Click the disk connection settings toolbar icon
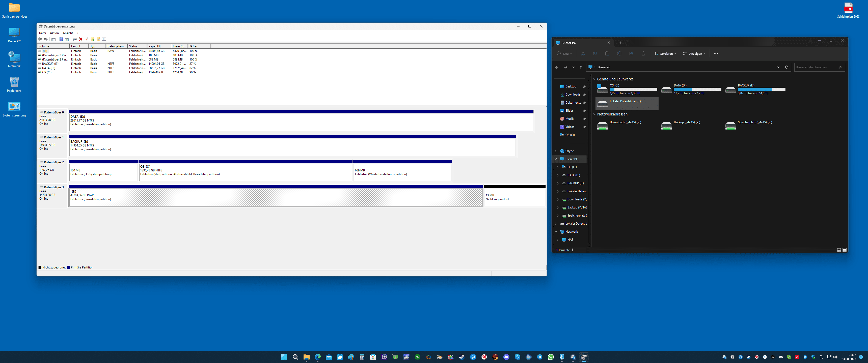Viewport: 868px width, 363px height. (x=75, y=39)
